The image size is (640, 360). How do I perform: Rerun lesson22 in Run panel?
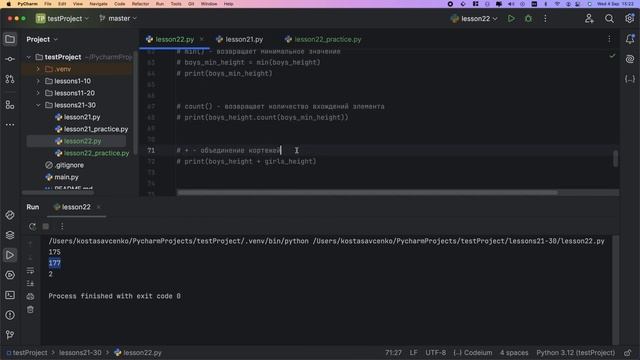[32, 227]
